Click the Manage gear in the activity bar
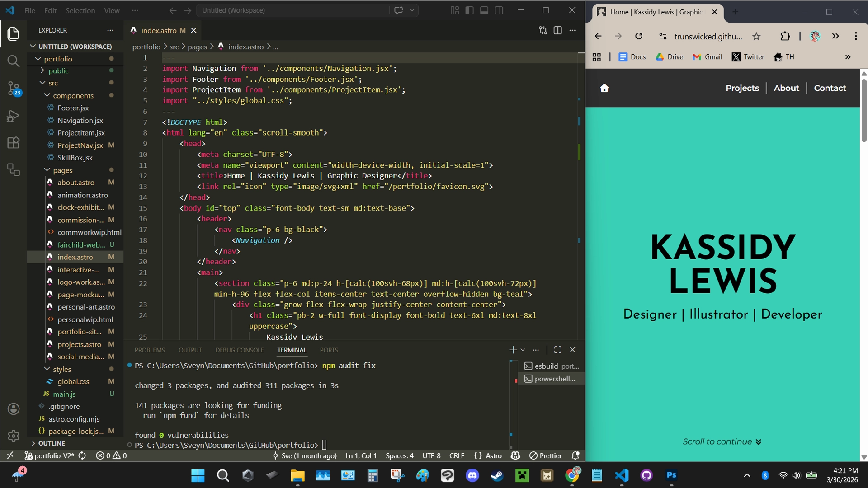Image resolution: width=868 pixels, height=488 pixels. [x=14, y=436]
